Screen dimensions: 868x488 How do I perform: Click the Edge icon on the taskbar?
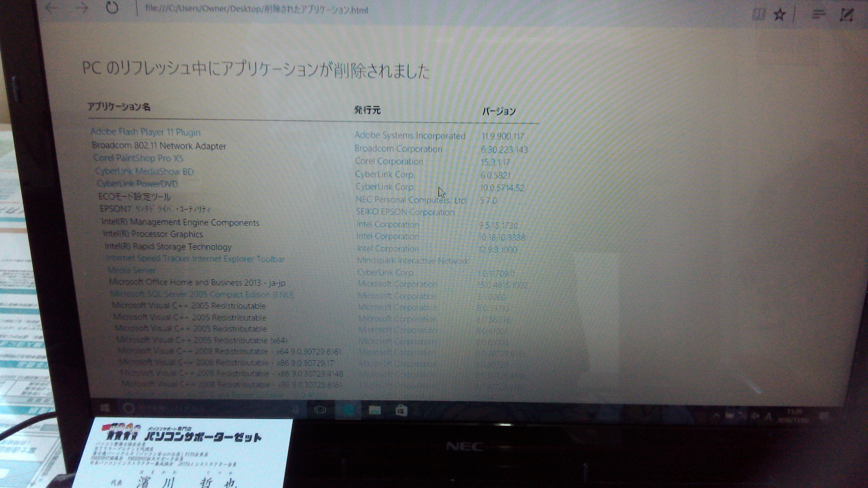(348, 410)
